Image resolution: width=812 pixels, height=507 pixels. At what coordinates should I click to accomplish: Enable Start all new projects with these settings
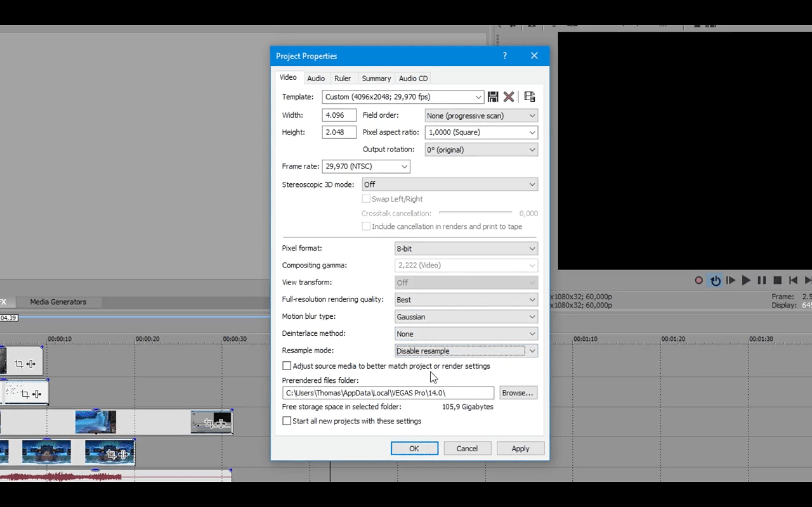point(287,421)
